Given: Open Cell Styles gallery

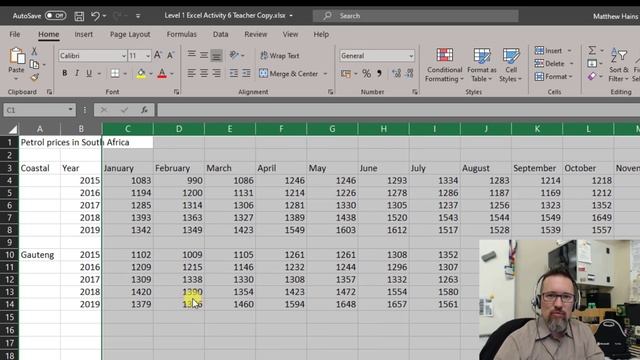Looking at the screenshot, I should pos(511,65).
